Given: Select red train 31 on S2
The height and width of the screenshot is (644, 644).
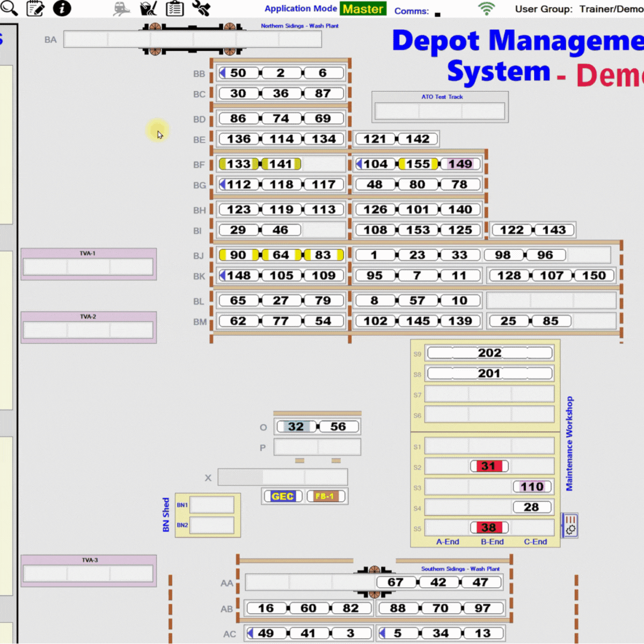Looking at the screenshot, I should pyautogui.click(x=489, y=466).
